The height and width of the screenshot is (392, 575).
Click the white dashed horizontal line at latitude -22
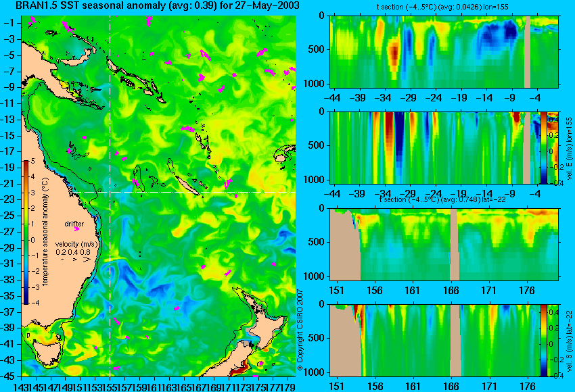[x=184, y=193]
